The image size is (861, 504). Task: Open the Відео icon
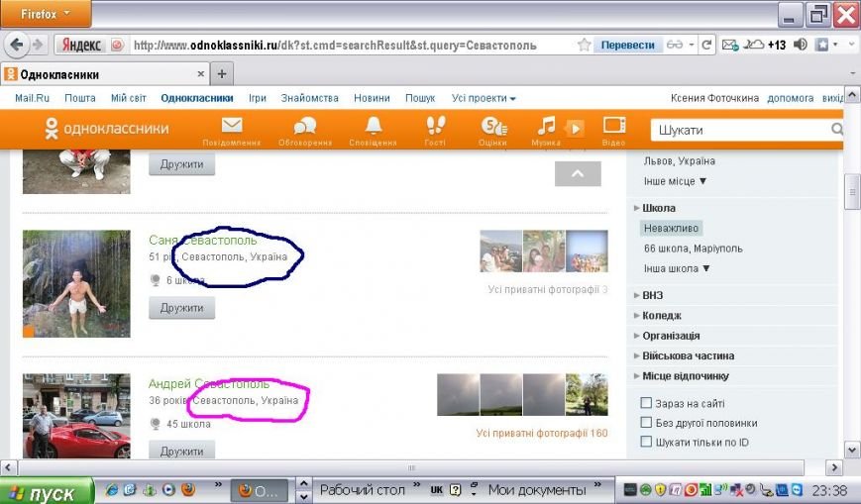pos(614,126)
